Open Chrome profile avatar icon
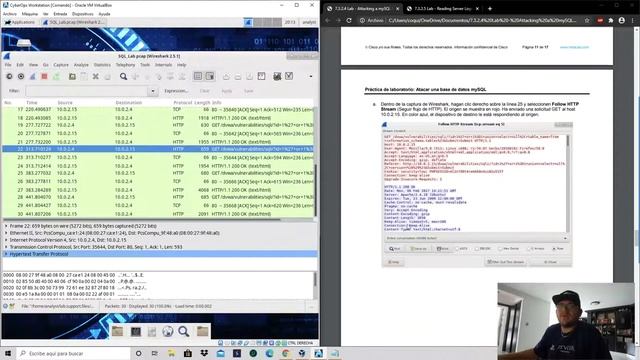640x360 pixels. pyautogui.click(x=622, y=20)
